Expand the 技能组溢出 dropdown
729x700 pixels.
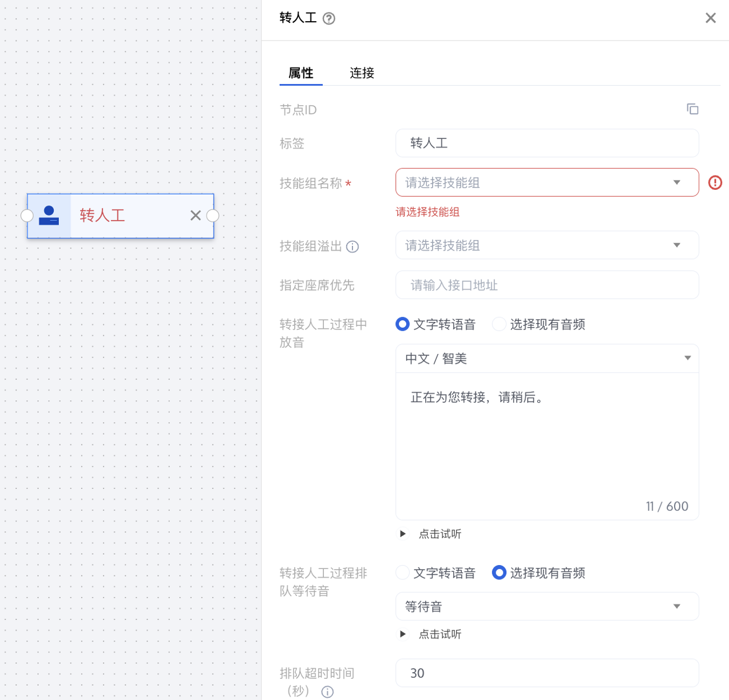(x=546, y=245)
